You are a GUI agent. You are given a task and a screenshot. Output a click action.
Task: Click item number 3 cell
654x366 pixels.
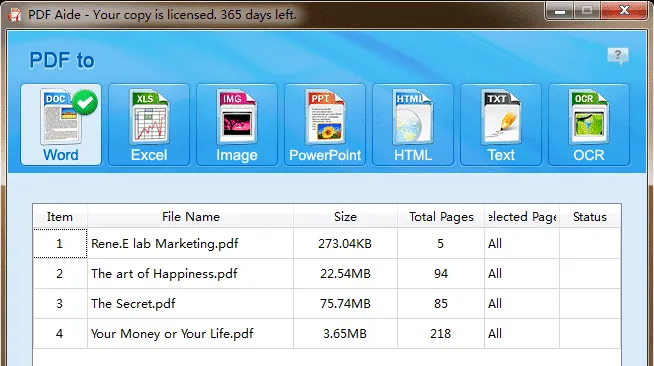60,303
